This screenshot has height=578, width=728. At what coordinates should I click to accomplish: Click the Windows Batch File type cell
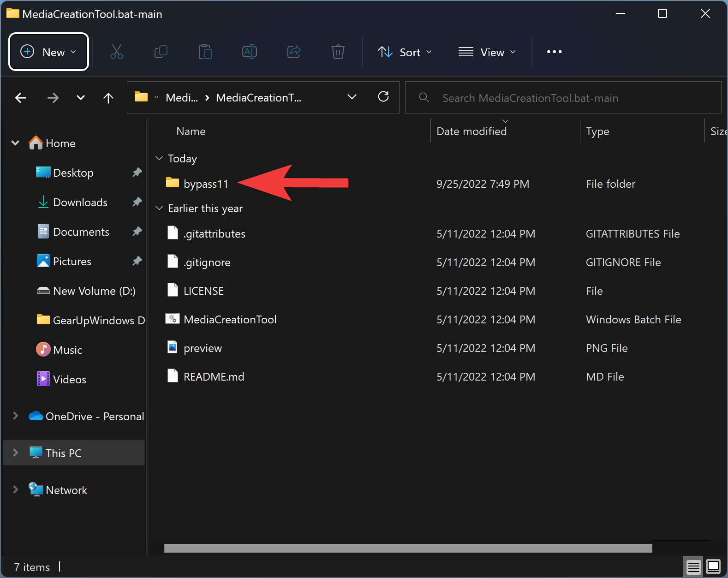pos(633,320)
